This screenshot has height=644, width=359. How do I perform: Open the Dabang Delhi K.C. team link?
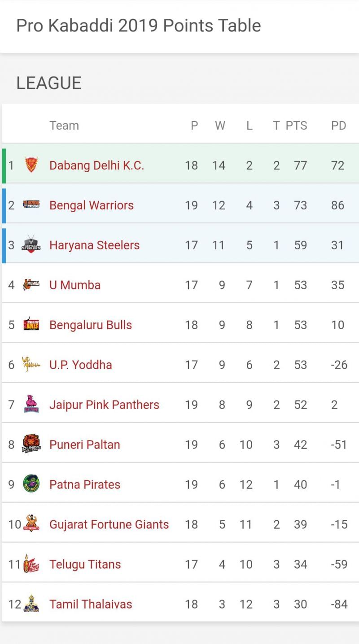[x=96, y=165]
